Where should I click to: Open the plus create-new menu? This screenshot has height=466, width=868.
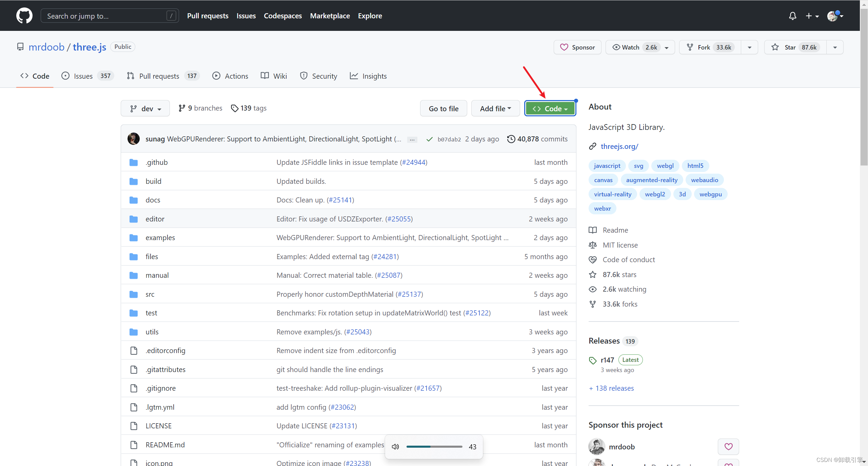click(x=812, y=16)
